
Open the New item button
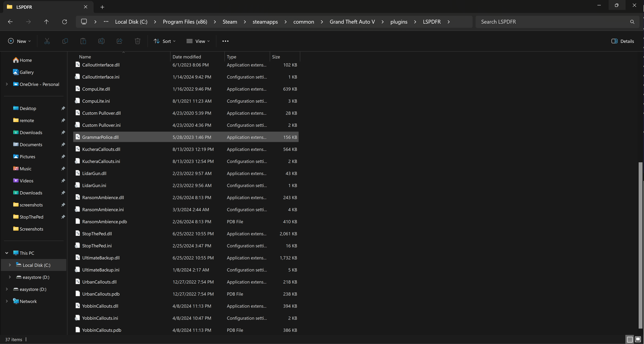tap(19, 41)
